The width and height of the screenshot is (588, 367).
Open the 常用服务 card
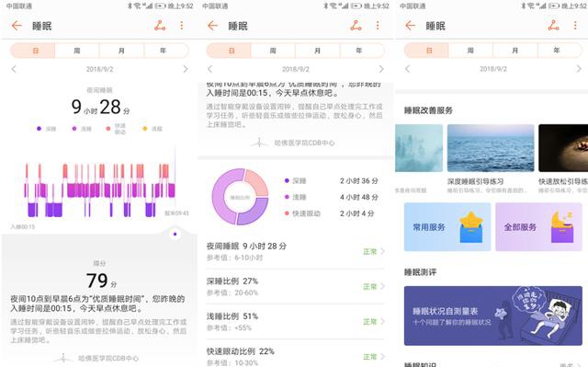pos(447,227)
